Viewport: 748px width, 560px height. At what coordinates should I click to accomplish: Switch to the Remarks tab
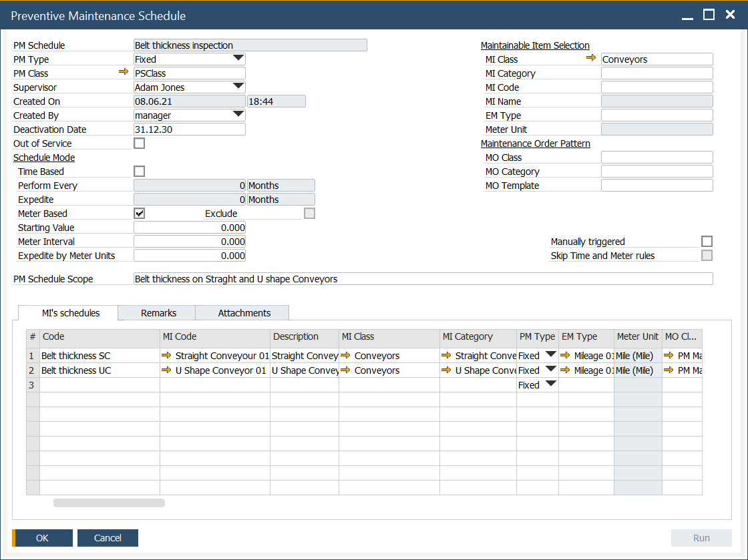(158, 313)
